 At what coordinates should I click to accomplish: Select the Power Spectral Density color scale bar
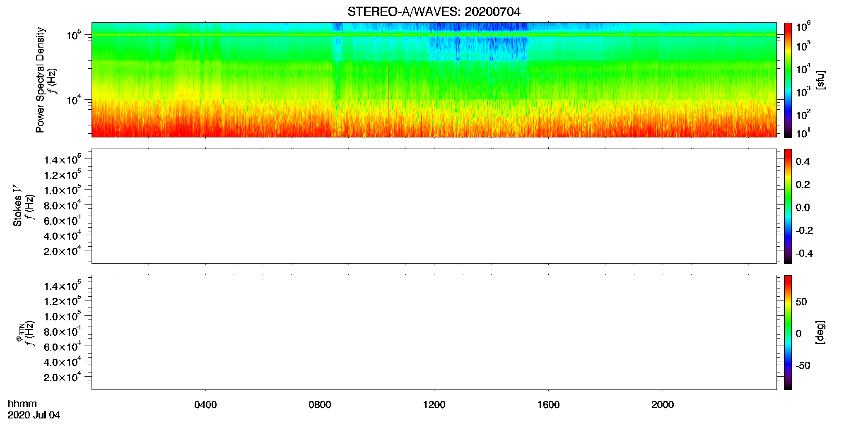pos(788,80)
